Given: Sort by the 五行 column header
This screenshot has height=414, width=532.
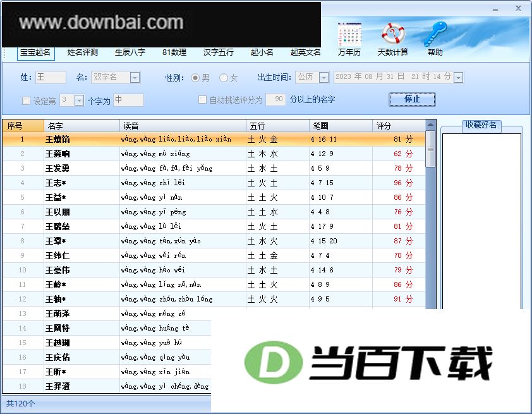Looking at the screenshot, I should pyautogui.click(x=277, y=126).
